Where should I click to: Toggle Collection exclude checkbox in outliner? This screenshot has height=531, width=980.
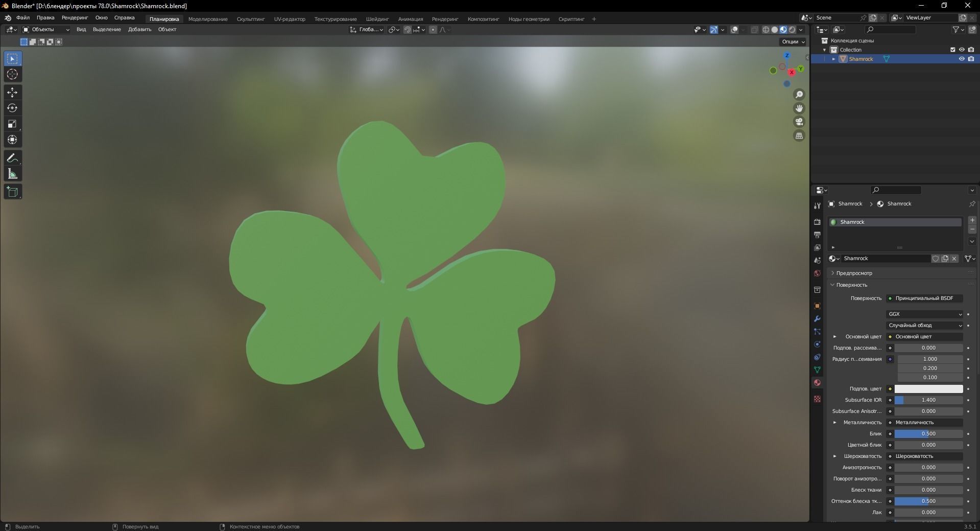pyautogui.click(x=952, y=50)
